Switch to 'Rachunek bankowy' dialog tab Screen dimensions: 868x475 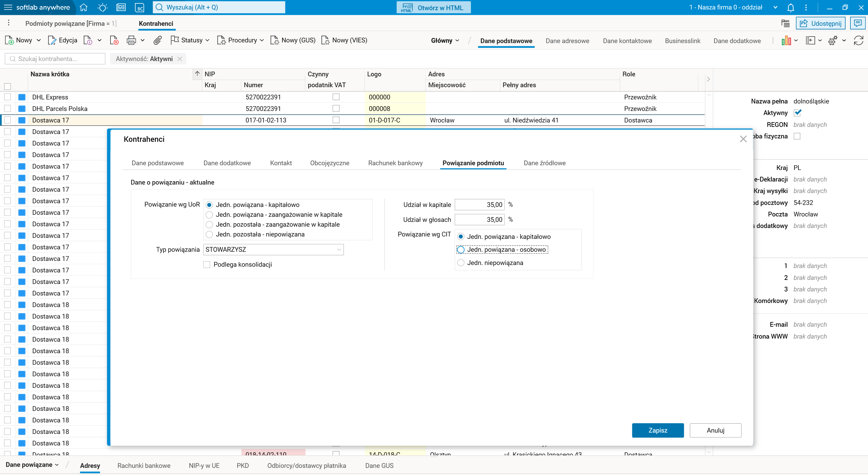[x=395, y=163]
